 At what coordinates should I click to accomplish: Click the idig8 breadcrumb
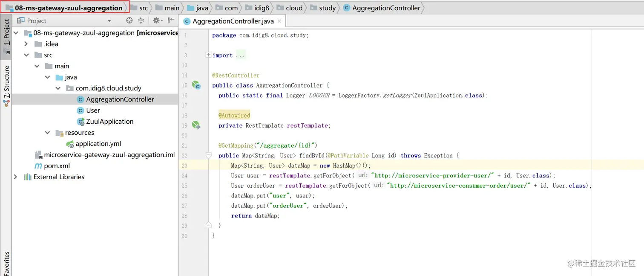pyautogui.click(x=257, y=8)
